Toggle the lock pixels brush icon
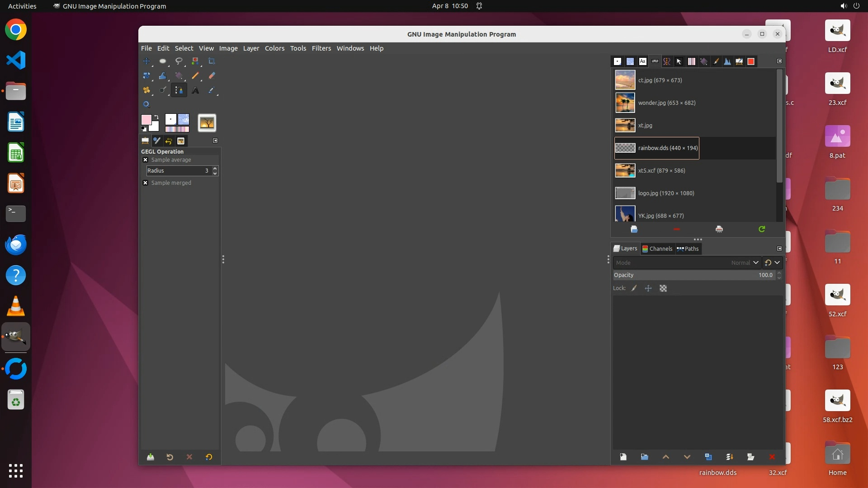This screenshot has height=488, width=868. (634, 288)
